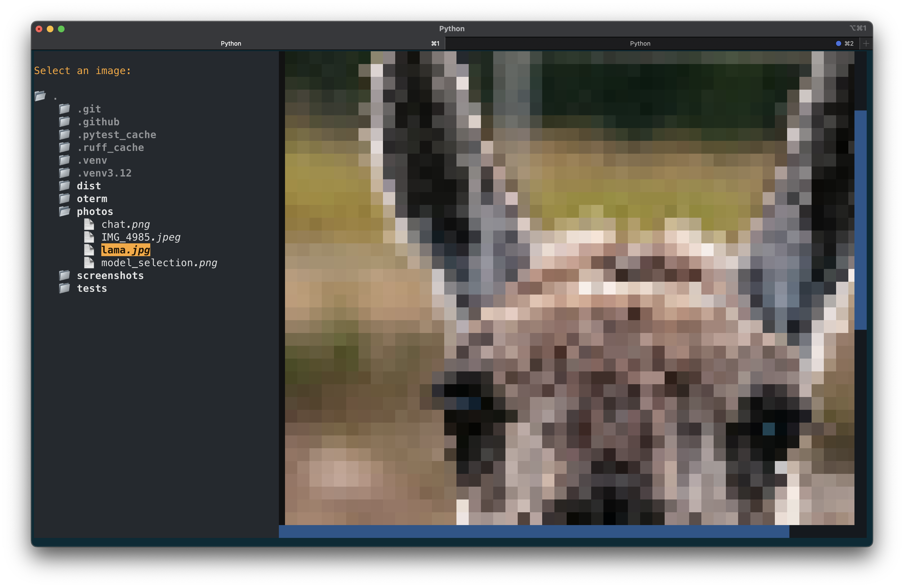Click the root directory open folder icon

click(x=40, y=96)
